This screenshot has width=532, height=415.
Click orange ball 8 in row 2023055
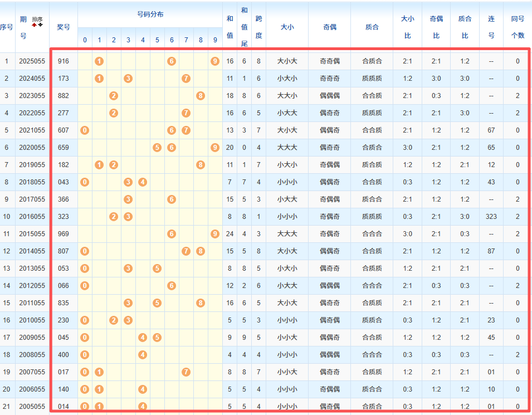[x=201, y=96]
